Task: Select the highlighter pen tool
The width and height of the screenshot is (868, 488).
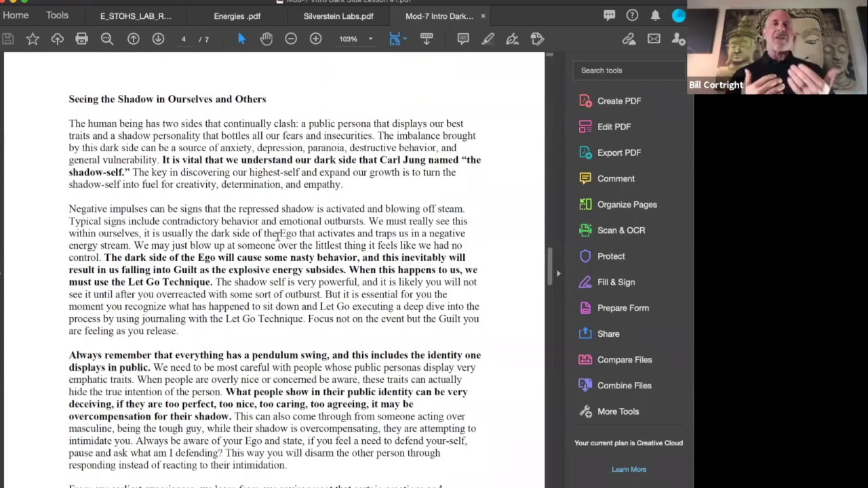Action: click(x=488, y=39)
